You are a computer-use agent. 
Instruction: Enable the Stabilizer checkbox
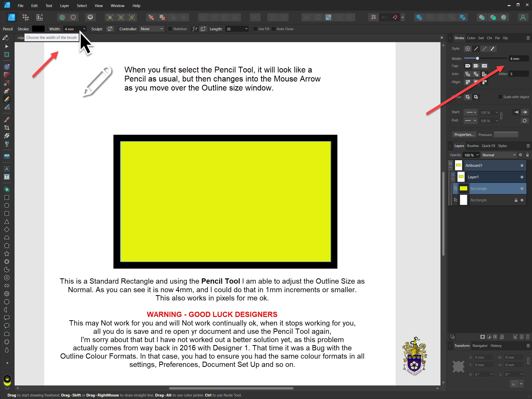pos(170,29)
